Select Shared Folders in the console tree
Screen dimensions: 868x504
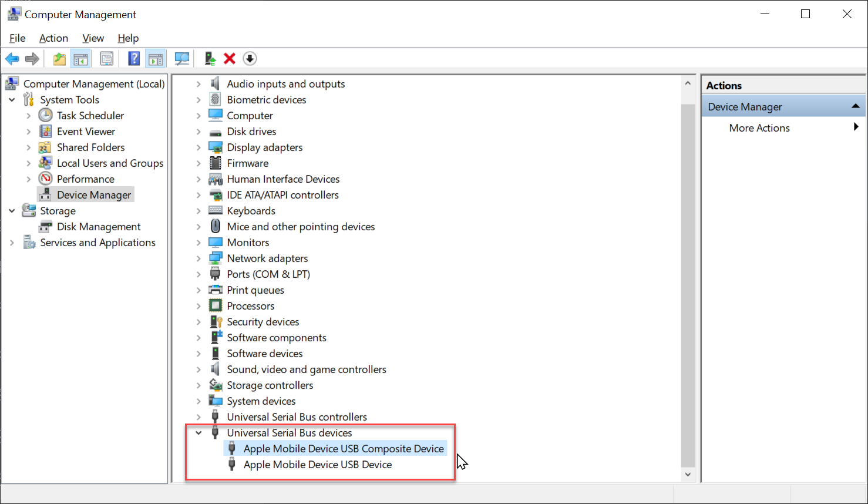coord(90,147)
